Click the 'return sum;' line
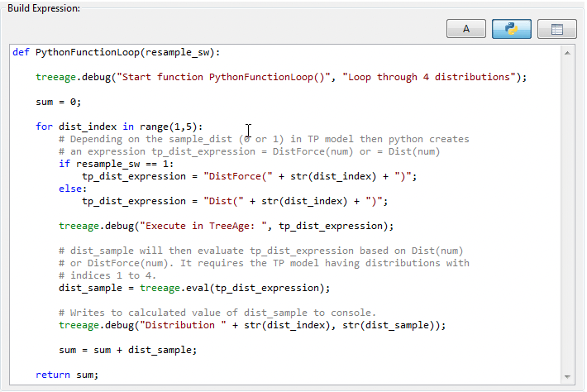 67,375
